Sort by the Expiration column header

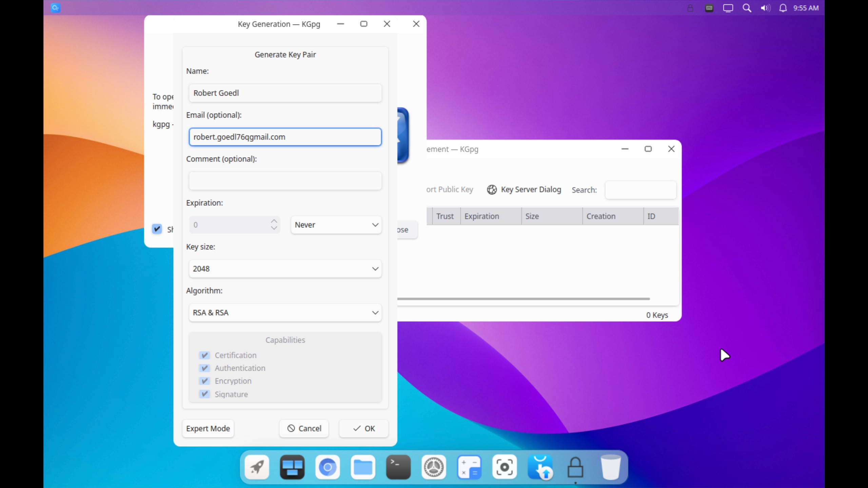tap(491, 216)
